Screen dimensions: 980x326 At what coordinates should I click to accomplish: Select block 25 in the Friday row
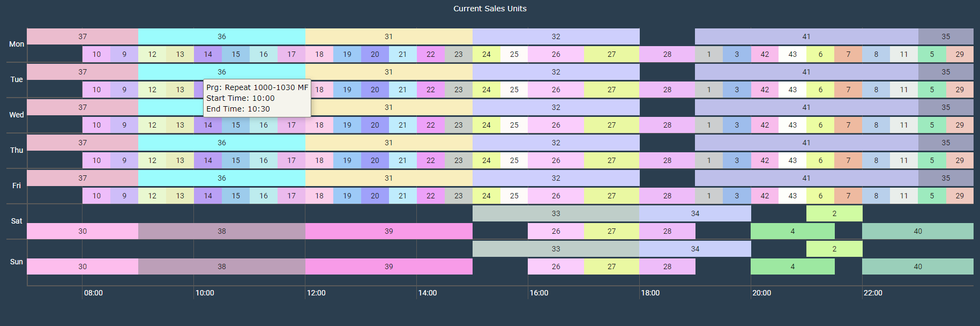click(x=514, y=196)
